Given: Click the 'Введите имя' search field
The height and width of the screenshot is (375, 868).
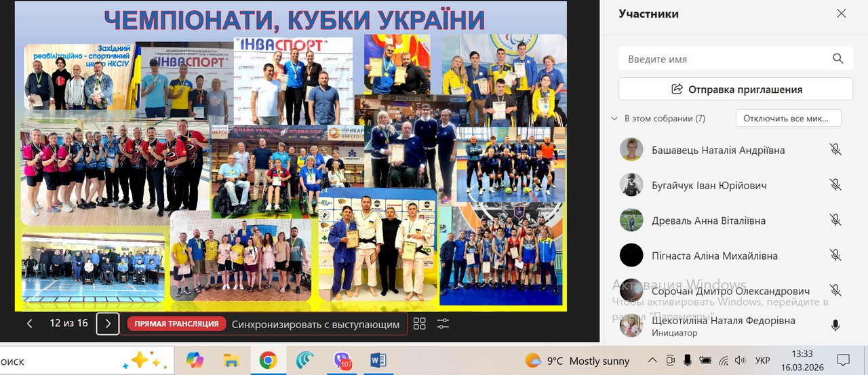Looking at the screenshot, I should tap(726, 59).
